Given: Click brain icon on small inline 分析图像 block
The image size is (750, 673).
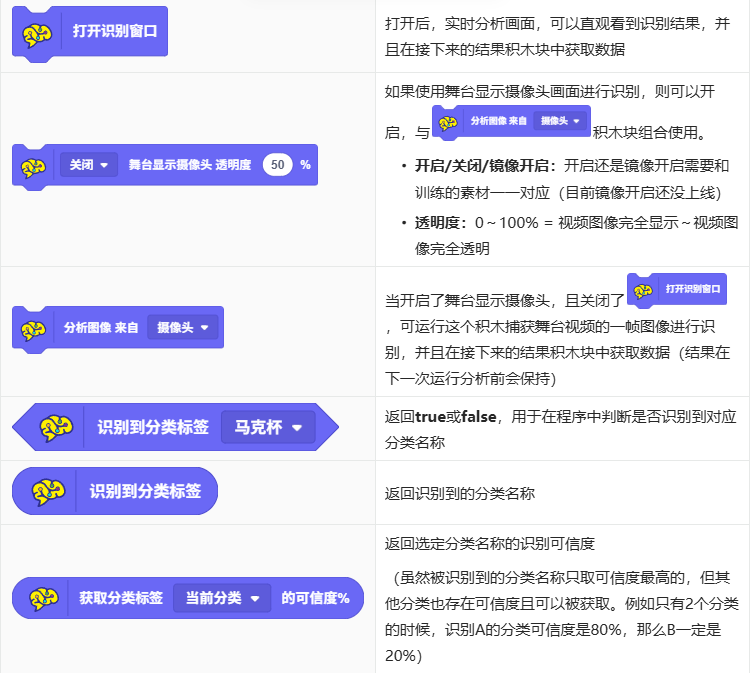Looking at the screenshot, I should coord(449,121).
